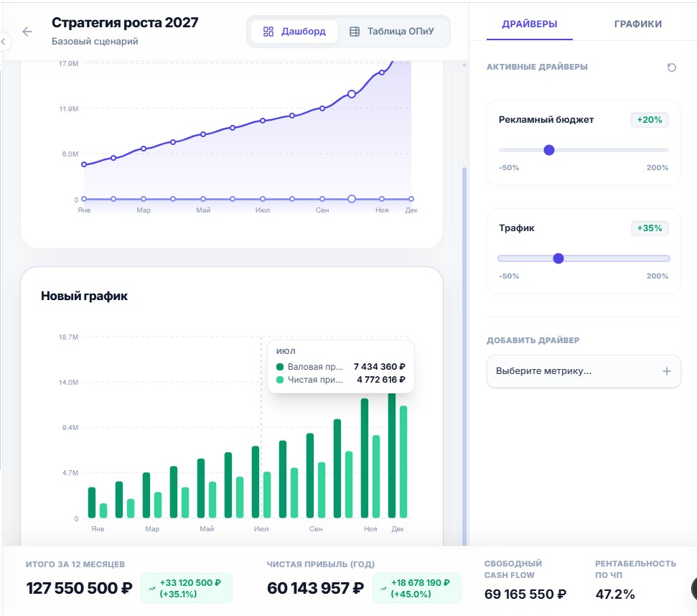Click the Трафик driver label
This screenshot has height=616, width=697.
pyautogui.click(x=517, y=228)
